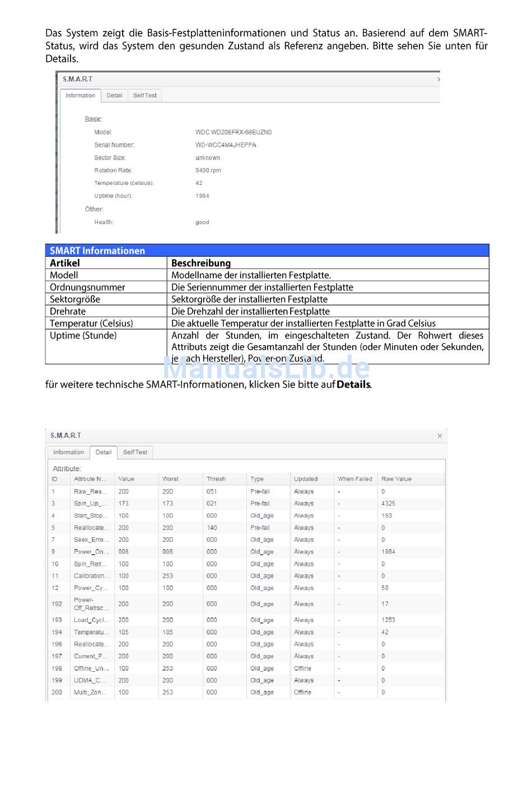Select the Spin_Retr... attribute row
Viewport: 532px width, 795px height.
[246, 564]
